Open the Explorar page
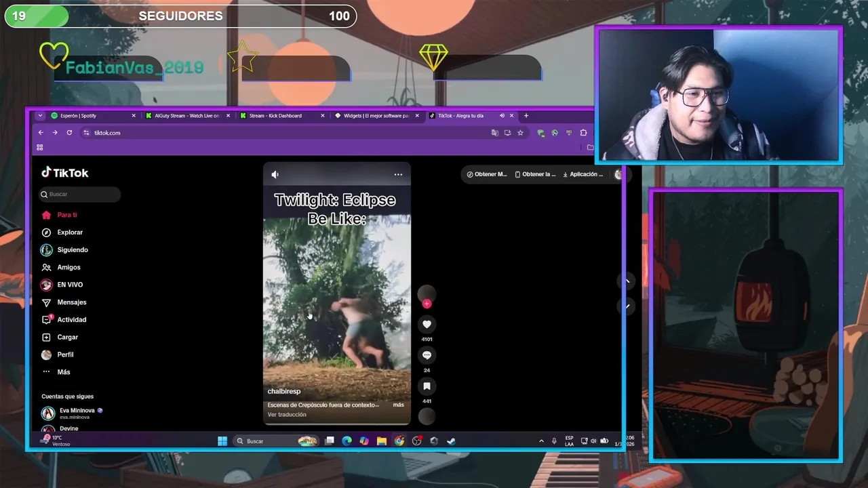This screenshot has width=868, height=488. click(70, 232)
